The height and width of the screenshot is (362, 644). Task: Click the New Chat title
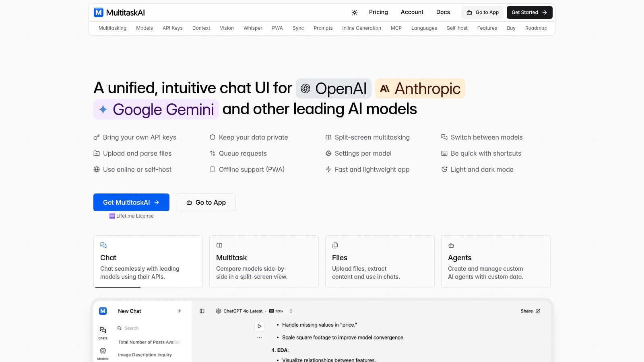click(x=130, y=311)
